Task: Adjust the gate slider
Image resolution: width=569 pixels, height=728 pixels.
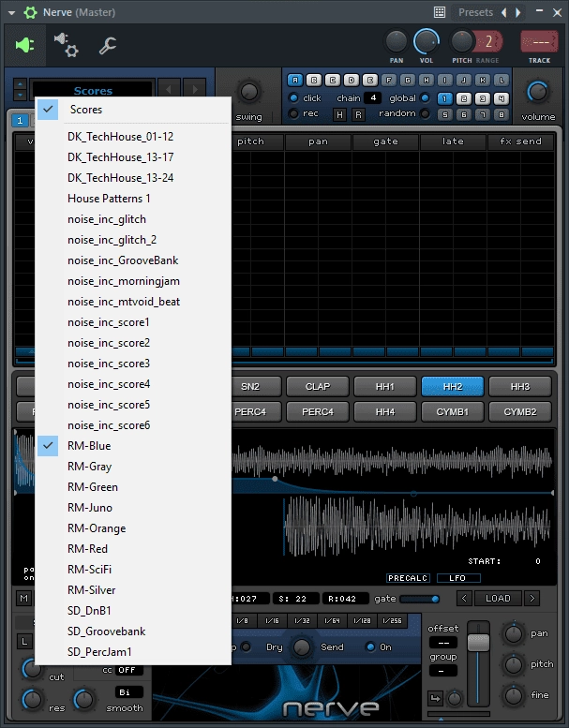Action: point(419,599)
